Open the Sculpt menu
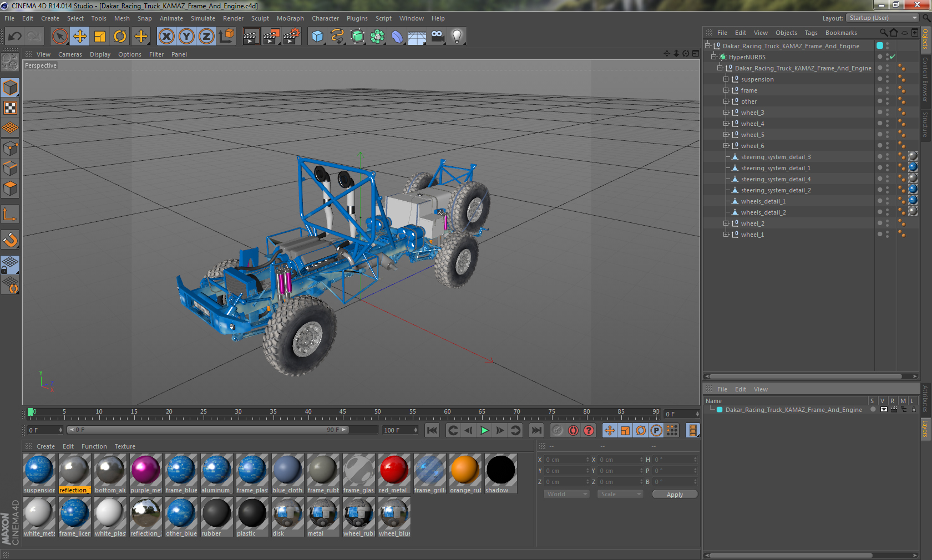The height and width of the screenshot is (560, 932). 260,18
